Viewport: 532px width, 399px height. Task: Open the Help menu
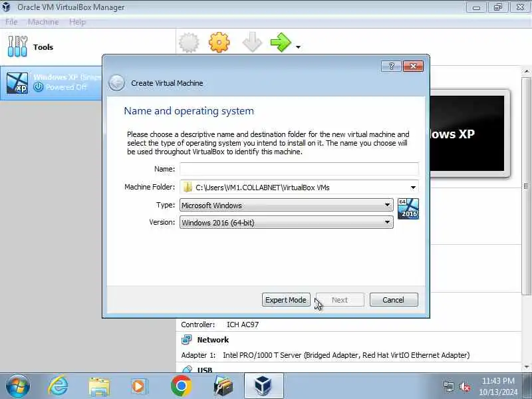click(x=77, y=22)
